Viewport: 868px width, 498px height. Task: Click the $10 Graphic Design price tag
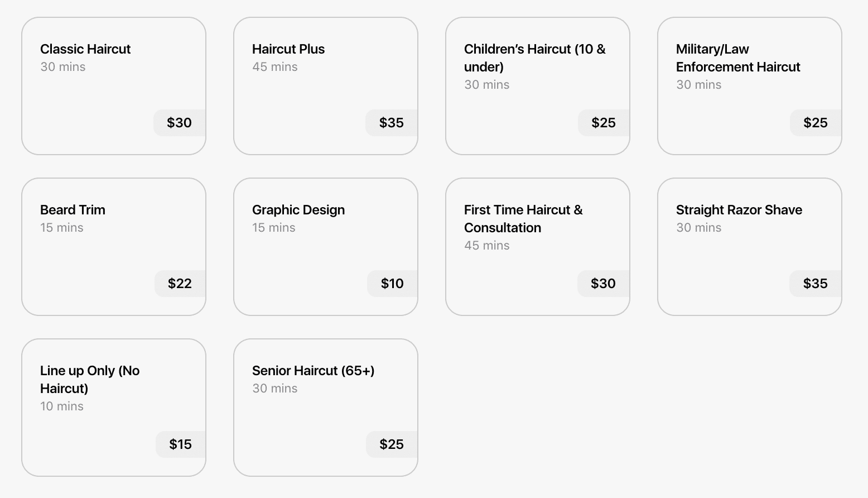pos(392,284)
